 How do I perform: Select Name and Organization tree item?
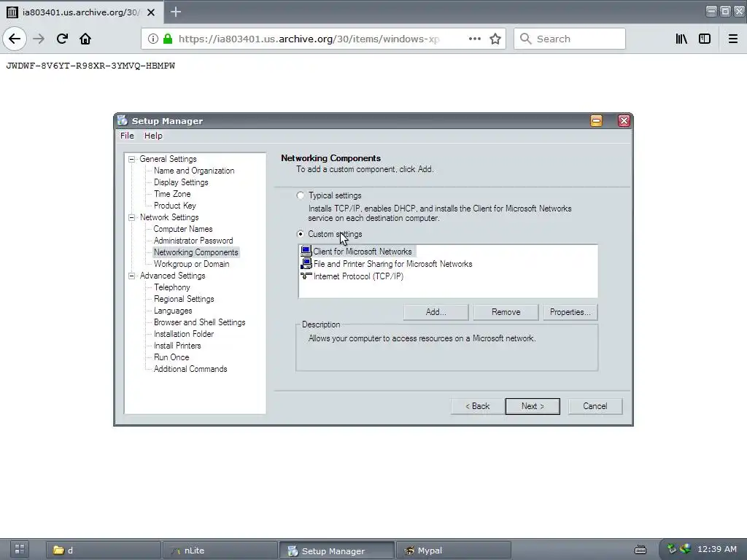pyautogui.click(x=194, y=171)
